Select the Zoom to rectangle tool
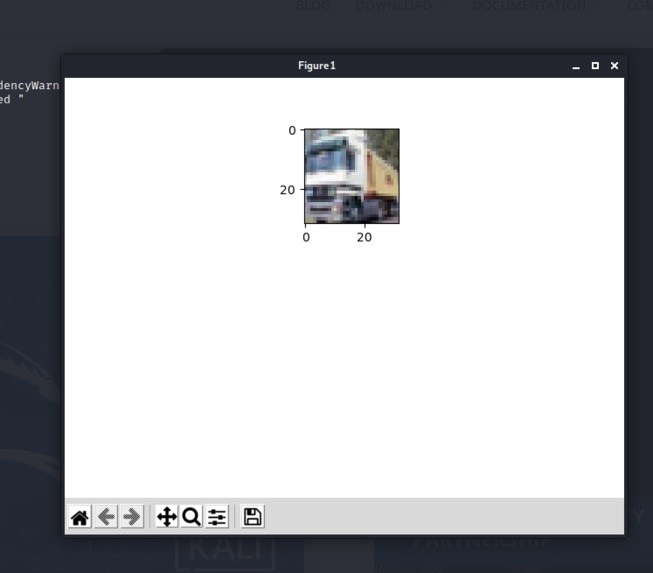The height and width of the screenshot is (573, 653). (192, 517)
